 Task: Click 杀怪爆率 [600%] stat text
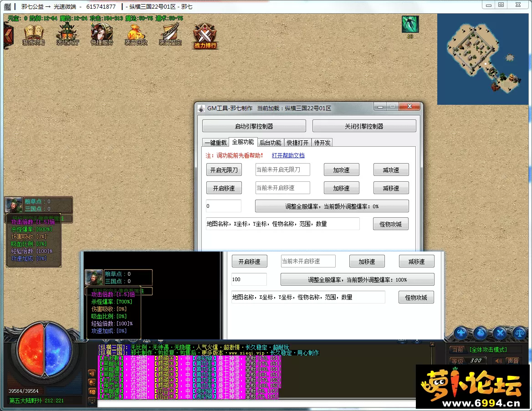tap(31, 230)
